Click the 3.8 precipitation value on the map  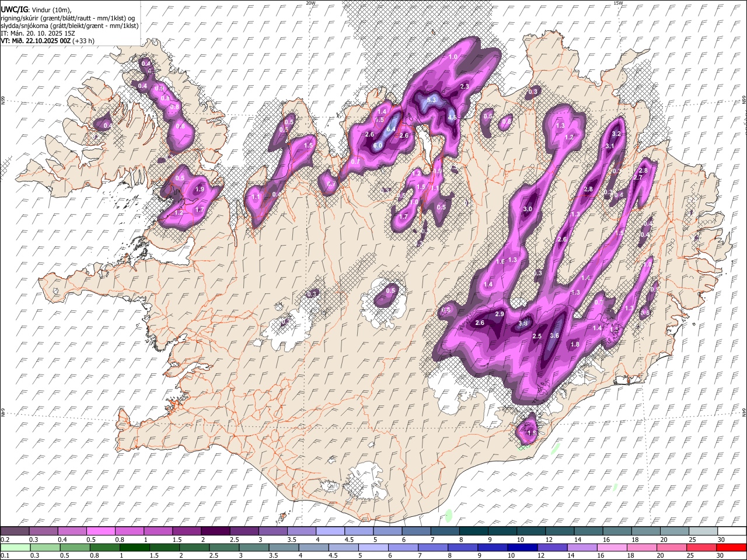(523, 323)
